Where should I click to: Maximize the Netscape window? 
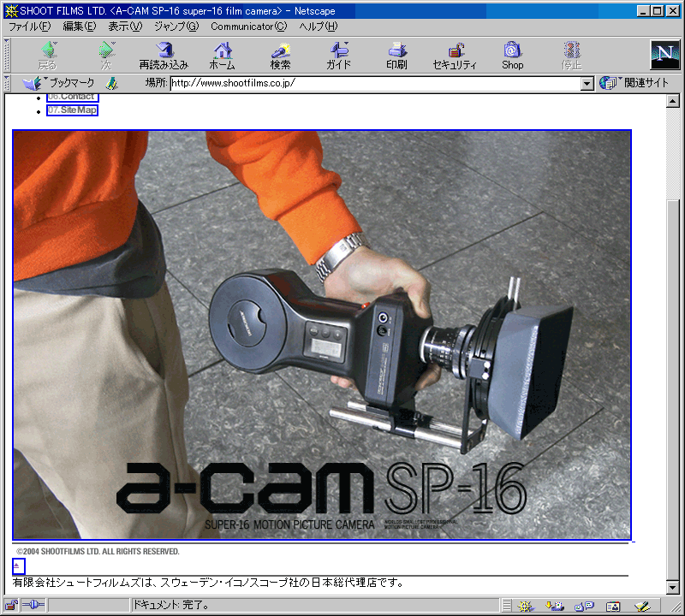click(657, 11)
